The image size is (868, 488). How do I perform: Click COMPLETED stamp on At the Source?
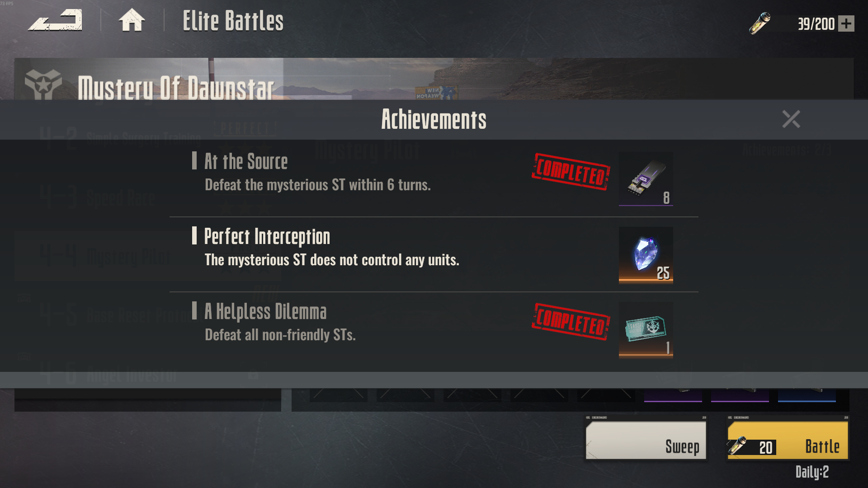coord(571,172)
